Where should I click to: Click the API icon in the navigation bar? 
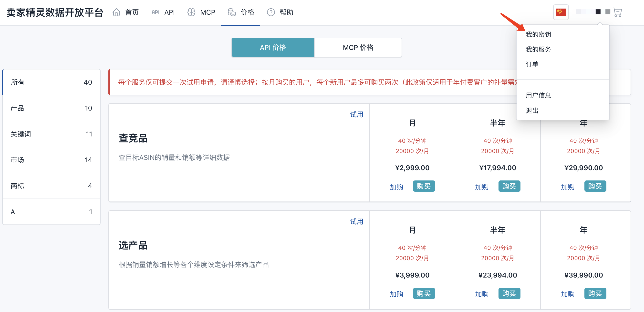point(155,12)
